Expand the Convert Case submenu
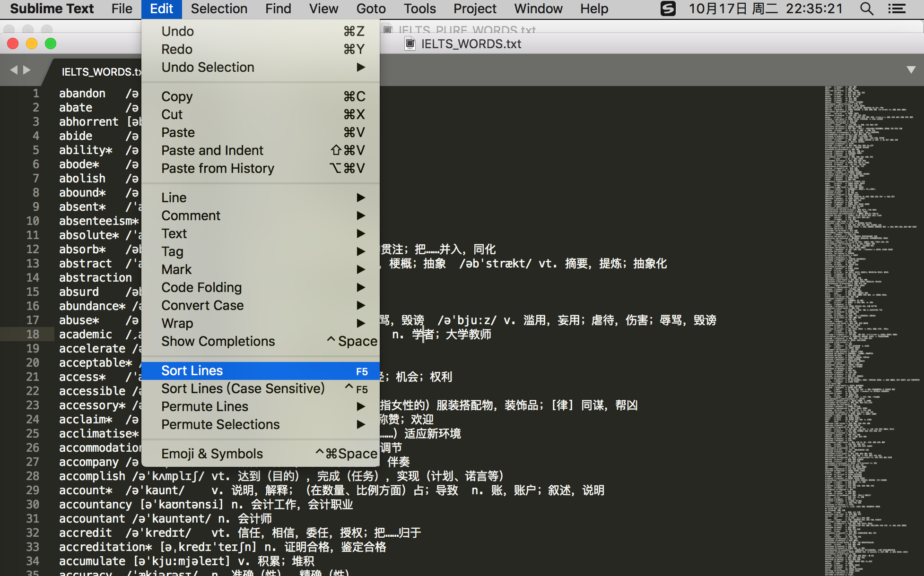Image resolution: width=924 pixels, height=576 pixels. (x=261, y=305)
